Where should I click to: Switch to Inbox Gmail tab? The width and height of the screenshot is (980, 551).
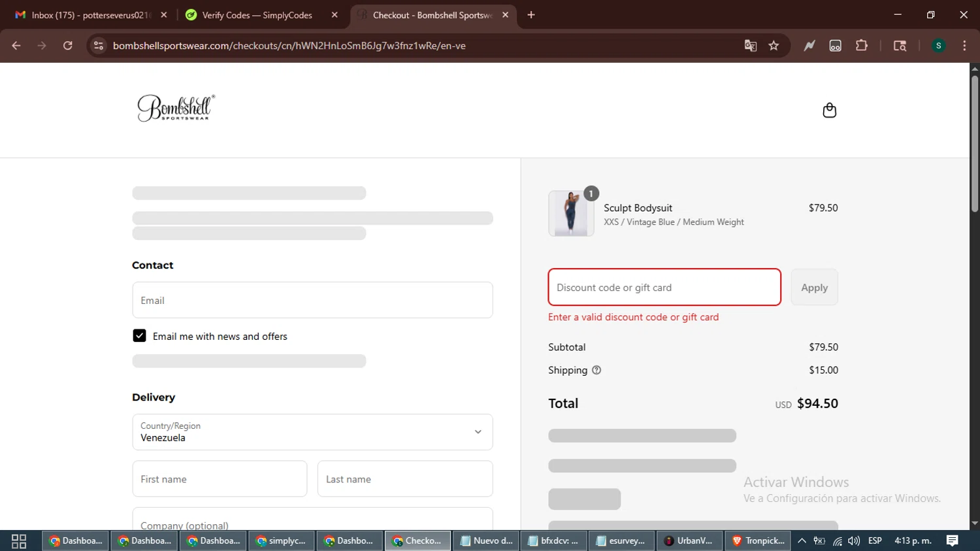(x=90, y=15)
